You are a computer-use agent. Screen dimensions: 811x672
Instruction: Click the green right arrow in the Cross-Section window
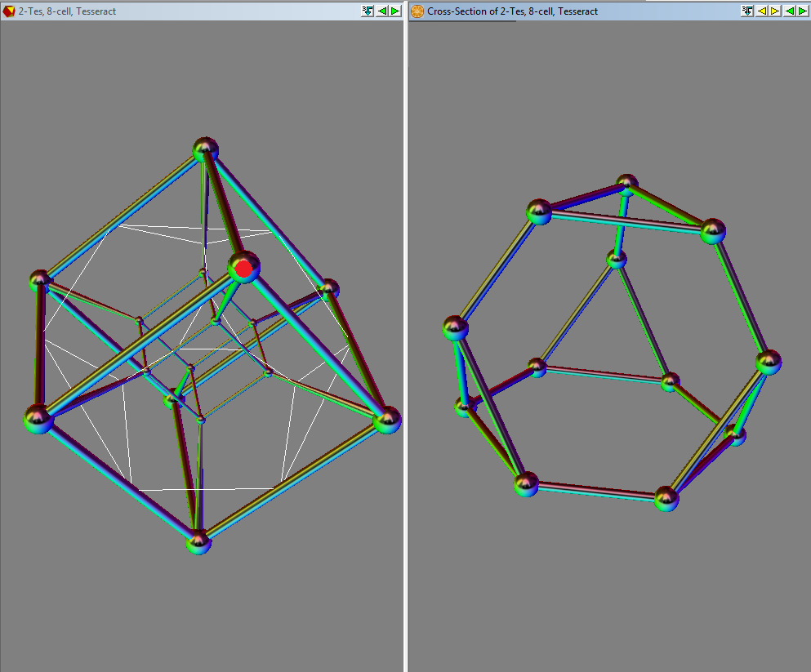803,11
